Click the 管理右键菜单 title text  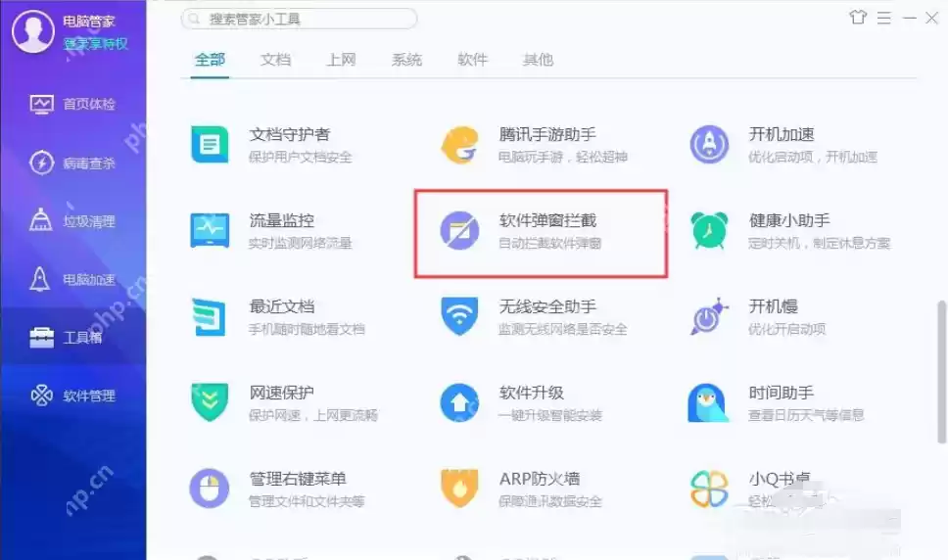click(298, 479)
